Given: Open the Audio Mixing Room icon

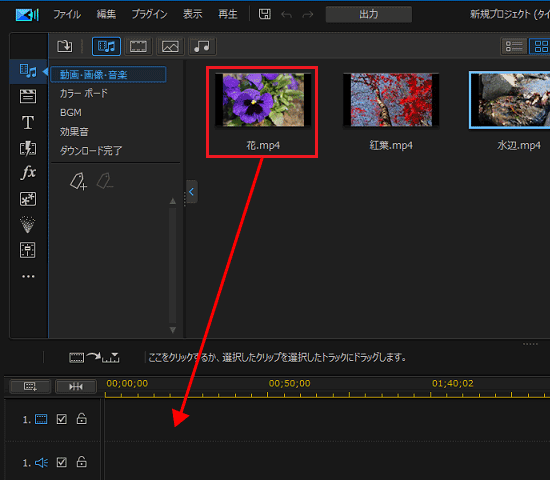Looking at the screenshot, I should pyautogui.click(x=28, y=250).
